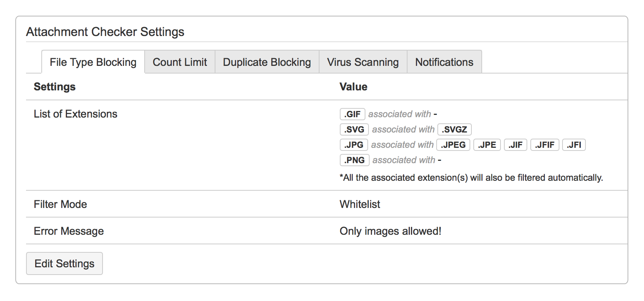This screenshot has width=644, height=301.
Task: Click the .JPG extension badge
Action: 354,144
